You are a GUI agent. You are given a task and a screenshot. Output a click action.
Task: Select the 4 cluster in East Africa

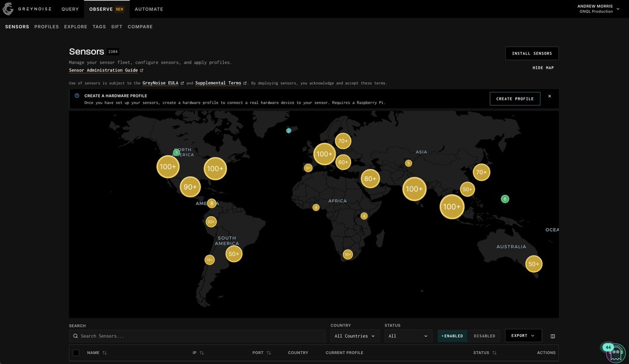364,216
